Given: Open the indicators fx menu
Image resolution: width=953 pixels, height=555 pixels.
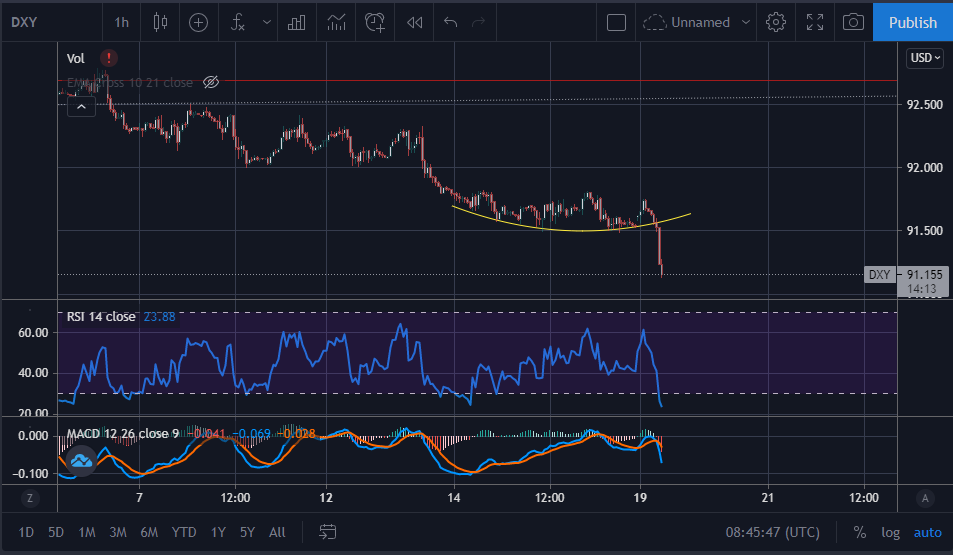Looking at the screenshot, I should [x=238, y=22].
